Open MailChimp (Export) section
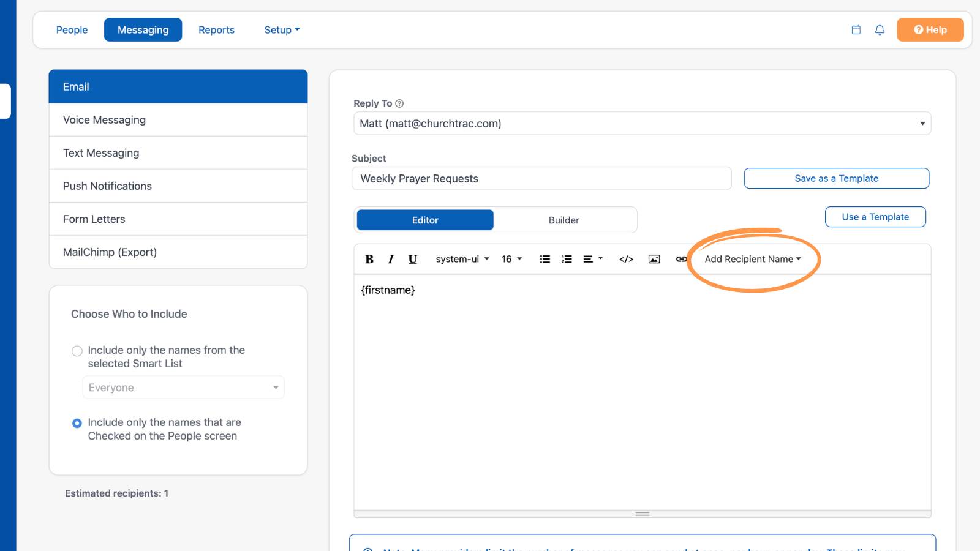Image resolution: width=980 pixels, height=551 pixels. (x=178, y=252)
